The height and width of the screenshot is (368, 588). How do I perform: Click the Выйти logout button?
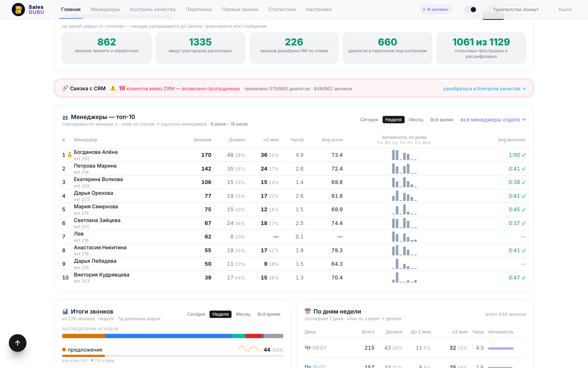[x=565, y=10]
